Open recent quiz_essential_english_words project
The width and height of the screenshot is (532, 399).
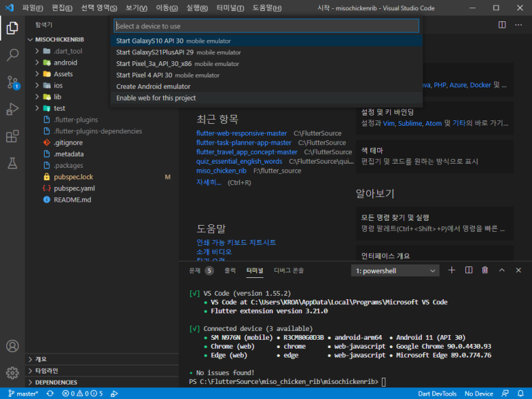pyautogui.click(x=239, y=162)
